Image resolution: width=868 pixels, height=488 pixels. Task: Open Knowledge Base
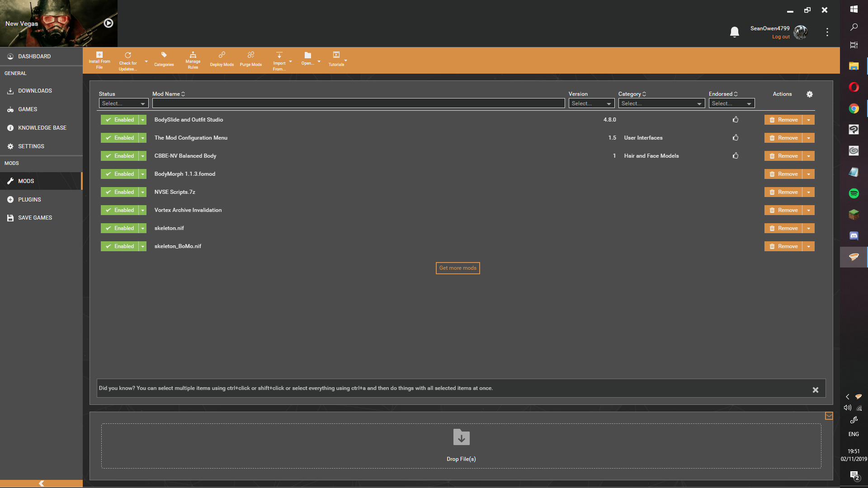coord(41,128)
